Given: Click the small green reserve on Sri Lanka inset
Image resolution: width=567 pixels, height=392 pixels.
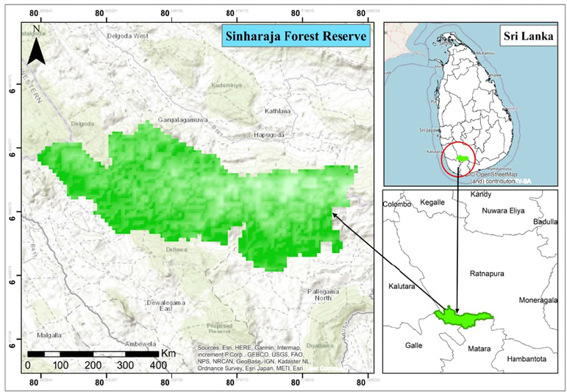Looking at the screenshot, I should click(x=462, y=157).
